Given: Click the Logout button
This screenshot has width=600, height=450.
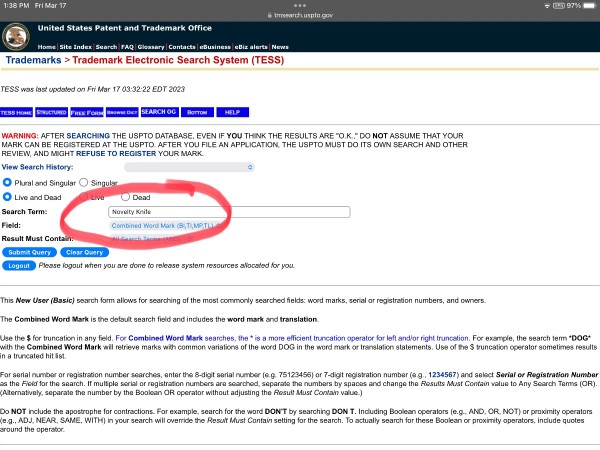Looking at the screenshot, I should click(x=19, y=266).
